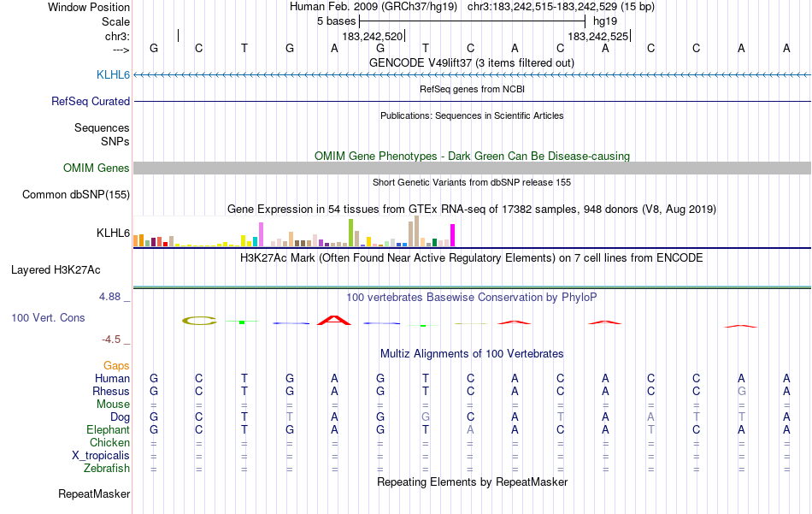Click the KLHL6 intron arrow line
812x514 pixels.
coord(472,75)
